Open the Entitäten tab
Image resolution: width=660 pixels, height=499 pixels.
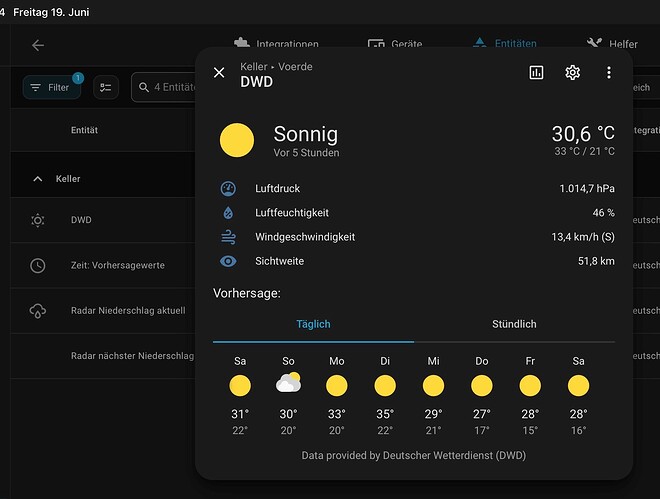pyautogui.click(x=505, y=43)
